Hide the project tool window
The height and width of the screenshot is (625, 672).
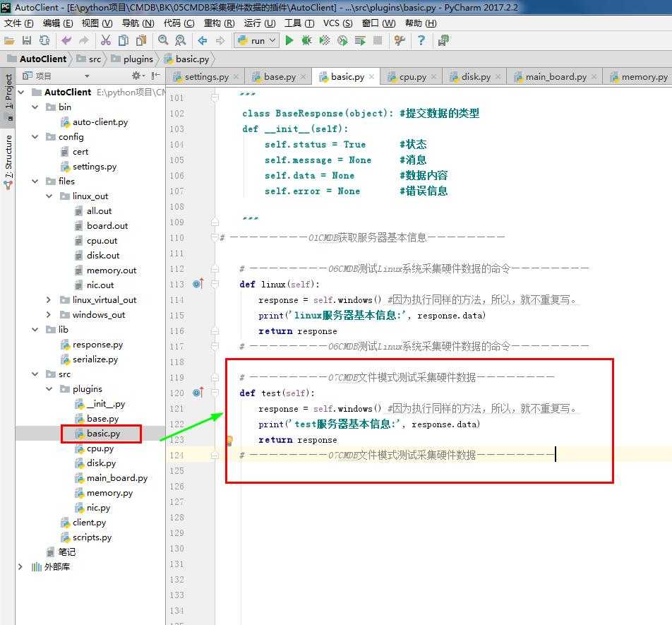click(156, 76)
